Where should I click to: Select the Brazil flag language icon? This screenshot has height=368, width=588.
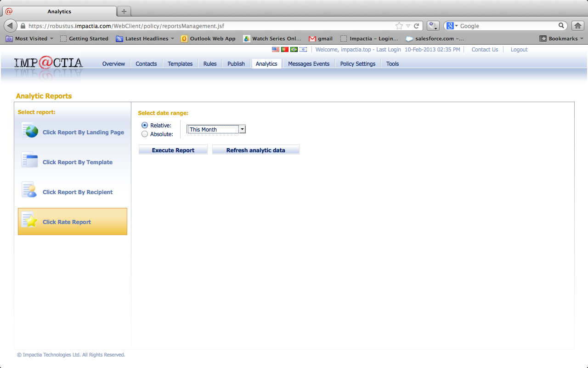(294, 49)
